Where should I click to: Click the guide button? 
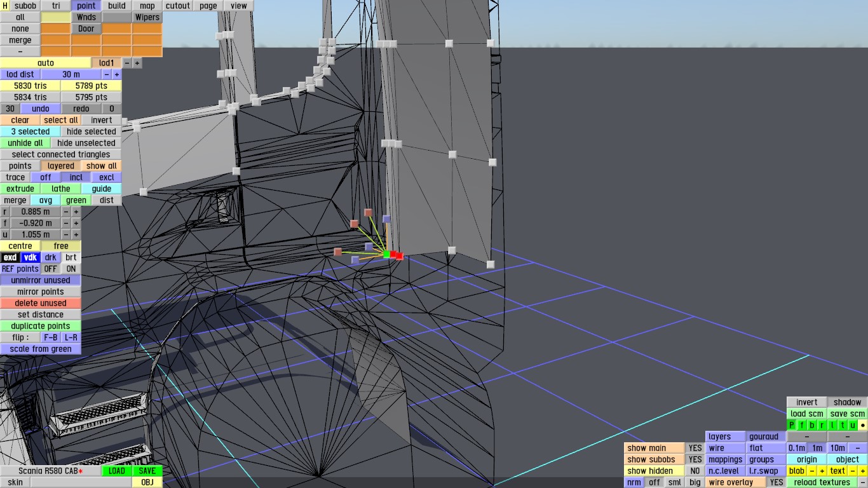(x=102, y=189)
